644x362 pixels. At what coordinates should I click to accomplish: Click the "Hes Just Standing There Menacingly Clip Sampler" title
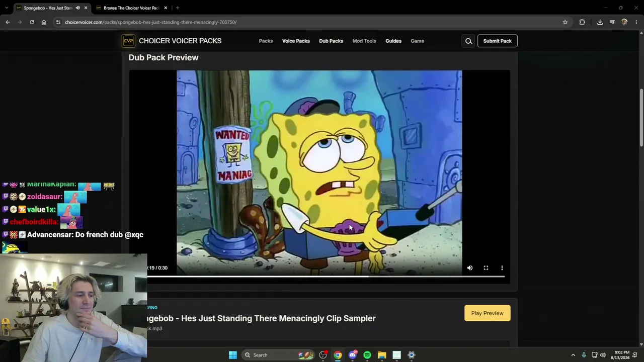pyautogui.click(x=278, y=318)
